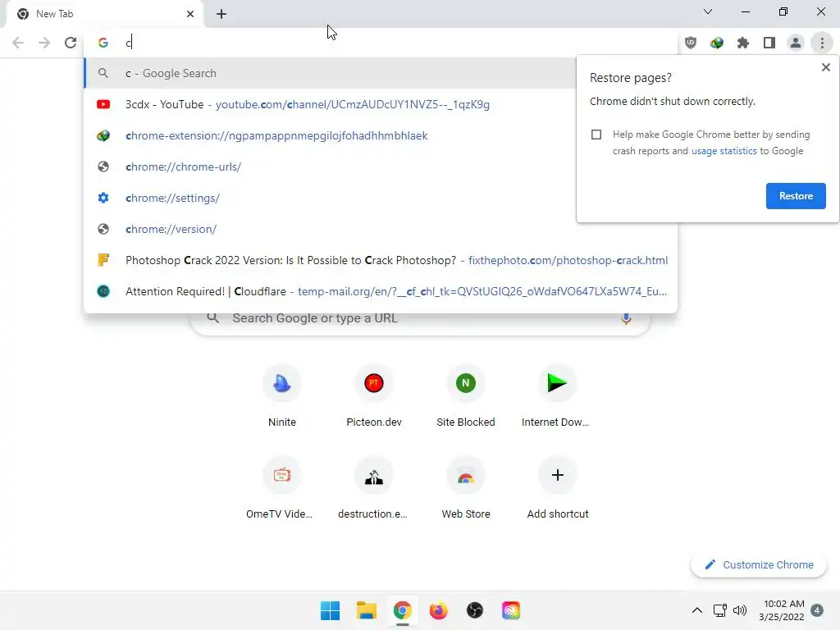
Task: Dismiss the Restore pages popup
Action: click(825, 67)
